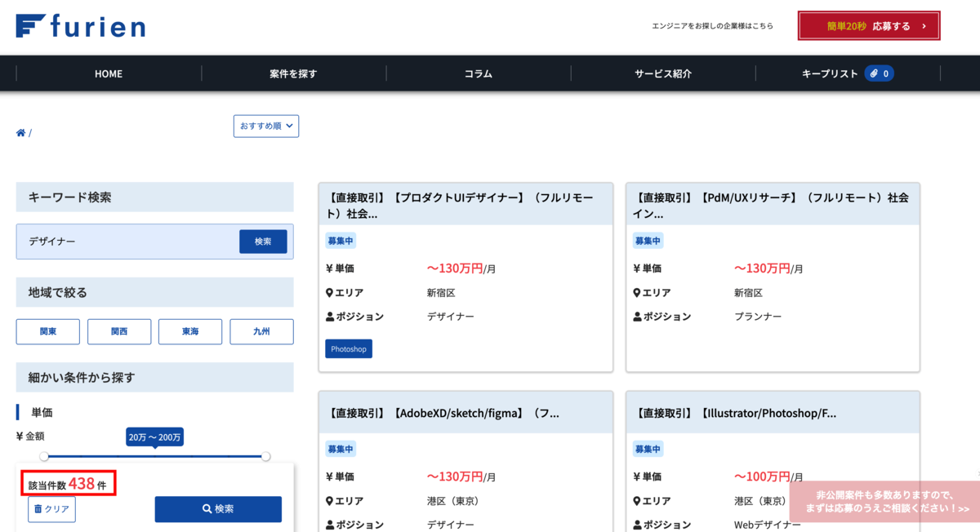This screenshot has width=980, height=532.
Task: Click the 〜100万円/月 price text
Action: 768,477
